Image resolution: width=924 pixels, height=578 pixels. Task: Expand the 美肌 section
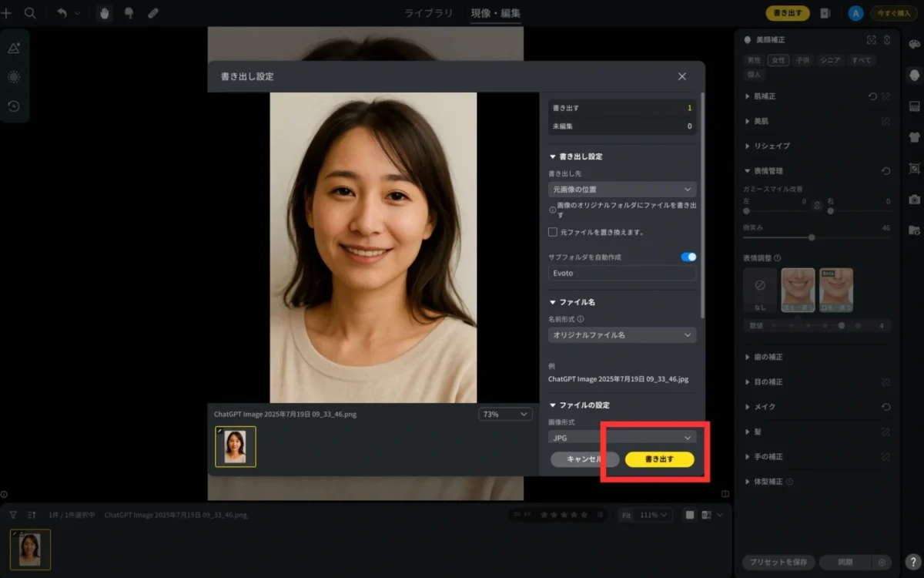(x=757, y=121)
